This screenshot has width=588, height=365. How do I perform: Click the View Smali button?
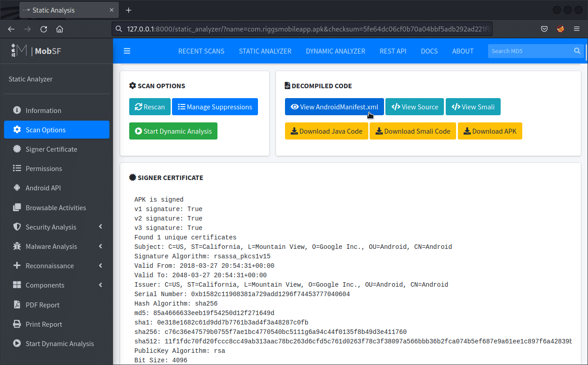(x=473, y=107)
